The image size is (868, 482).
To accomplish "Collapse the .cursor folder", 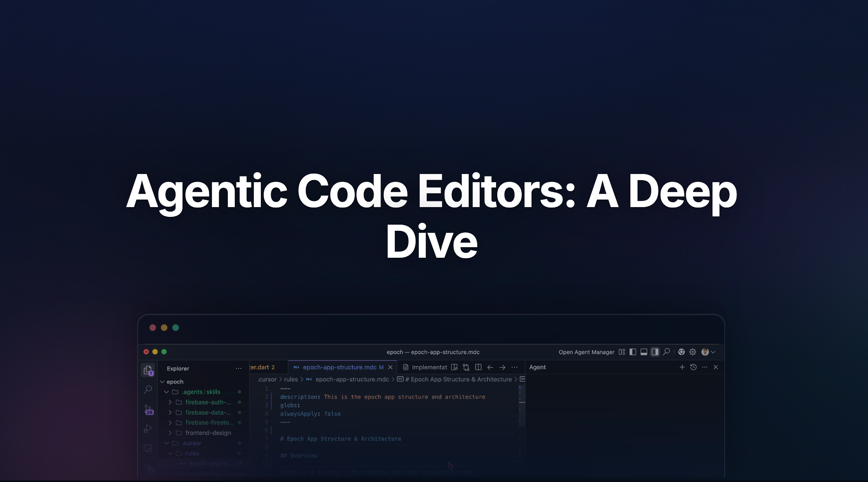I will pos(166,443).
